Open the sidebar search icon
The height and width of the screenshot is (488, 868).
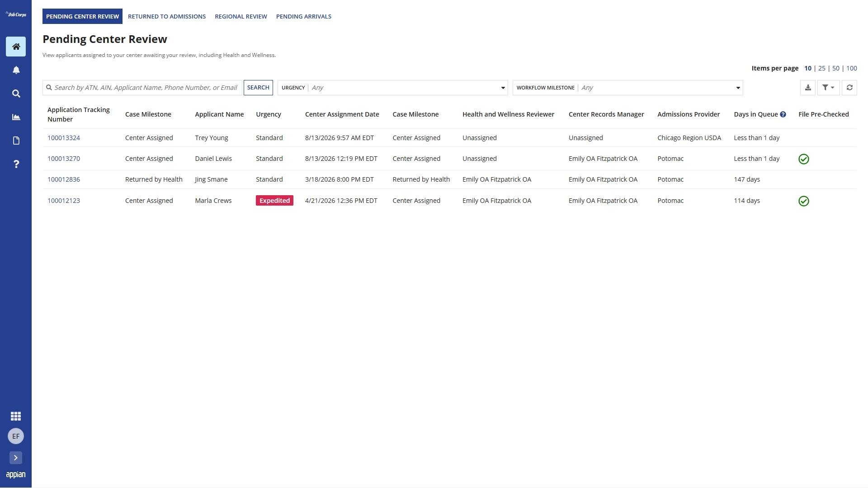[x=16, y=94]
